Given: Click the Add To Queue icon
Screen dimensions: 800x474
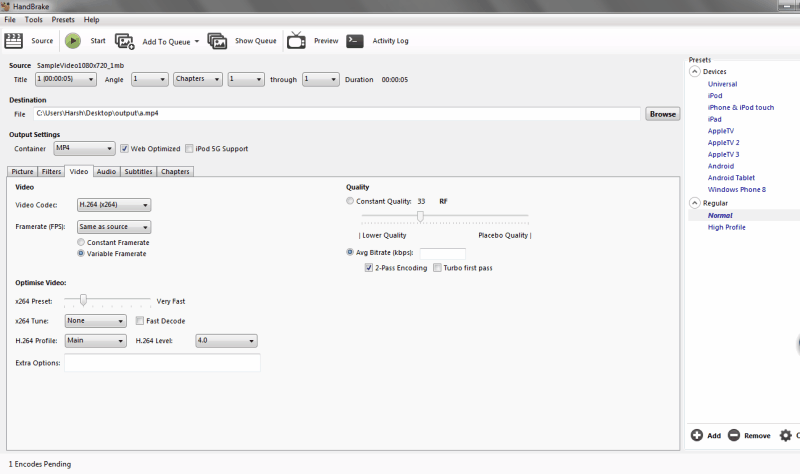Looking at the screenshot, I should (124, 41).
